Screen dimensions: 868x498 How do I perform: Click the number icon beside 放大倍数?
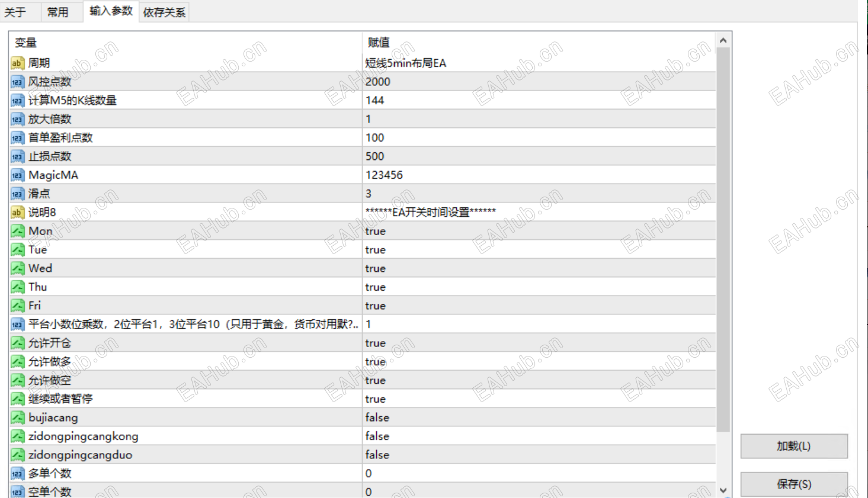pyautogui.click(x=17, y=119)
